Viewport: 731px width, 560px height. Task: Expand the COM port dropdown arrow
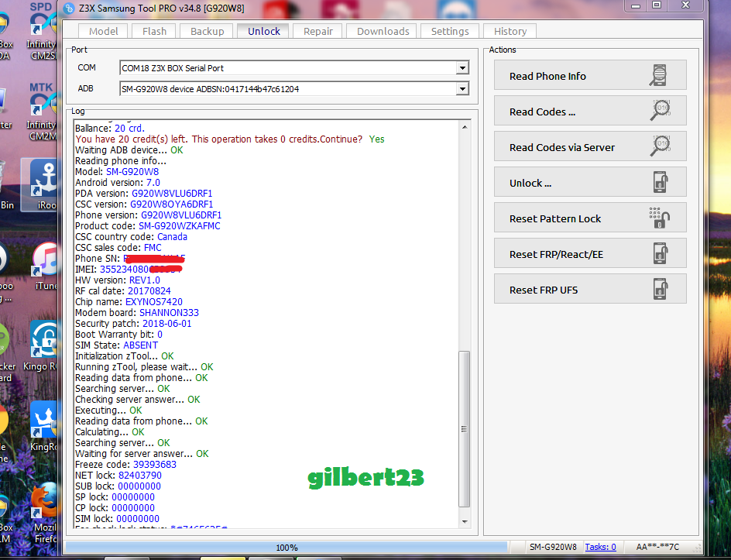[462, 68]
